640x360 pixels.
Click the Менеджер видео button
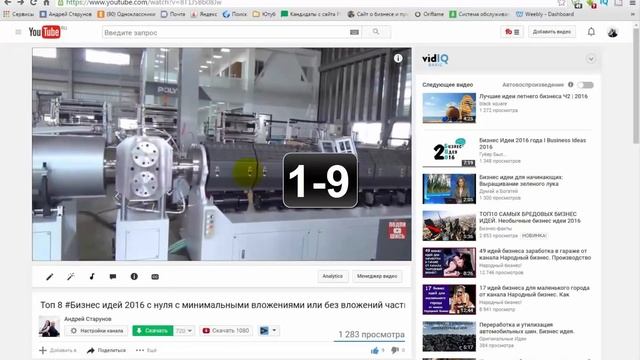click(377, 276)
